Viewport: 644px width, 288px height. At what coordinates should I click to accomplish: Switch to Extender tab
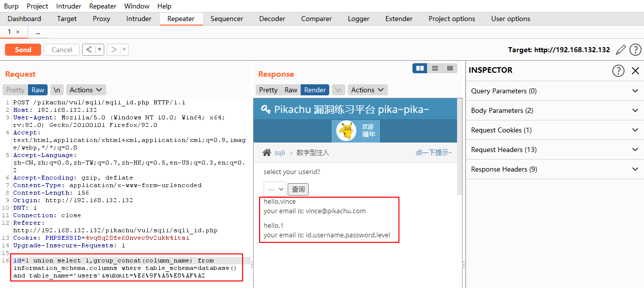coord(399,19)
